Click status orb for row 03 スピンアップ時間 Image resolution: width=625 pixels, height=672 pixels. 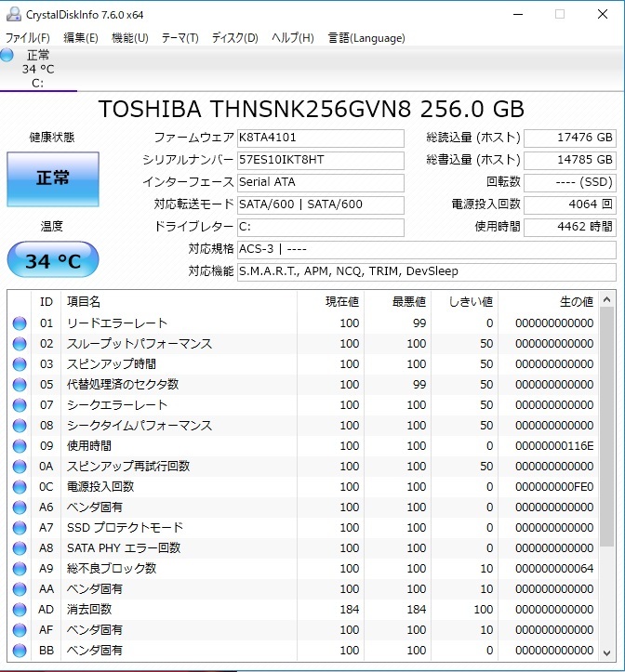tap(20, 364)
